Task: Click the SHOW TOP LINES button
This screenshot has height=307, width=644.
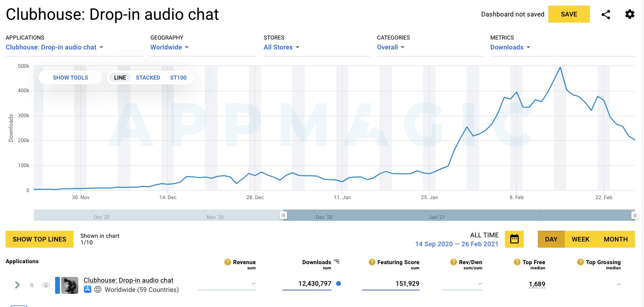Action: click(x=40, y=239)
